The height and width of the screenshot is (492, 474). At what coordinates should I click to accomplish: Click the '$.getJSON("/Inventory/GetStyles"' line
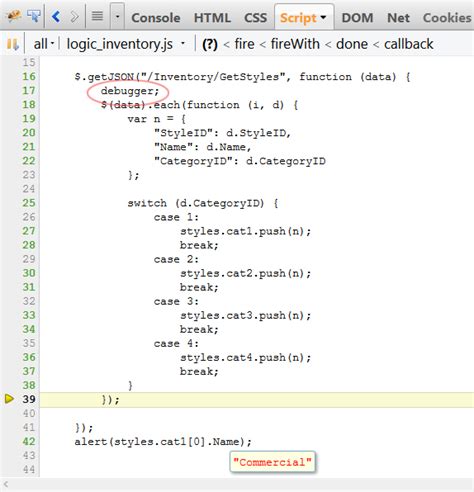pyautogui.click(x=242, y=77)
